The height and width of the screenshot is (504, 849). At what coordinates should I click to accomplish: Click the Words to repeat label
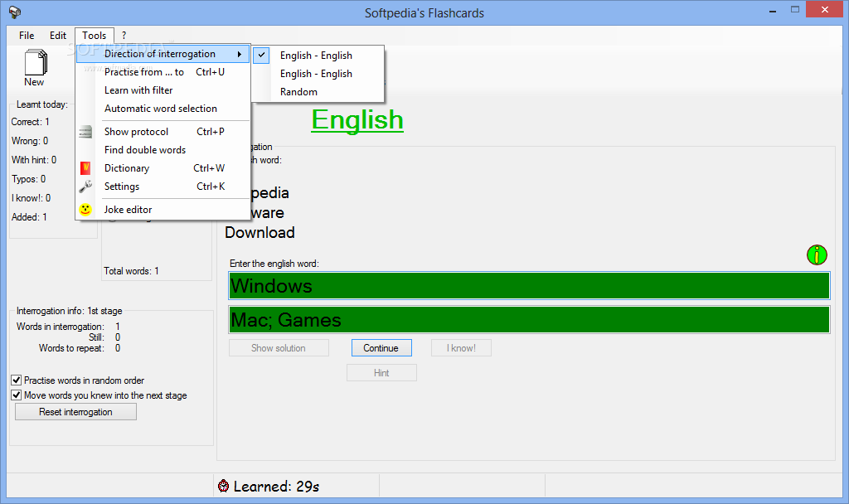[71, 348]
